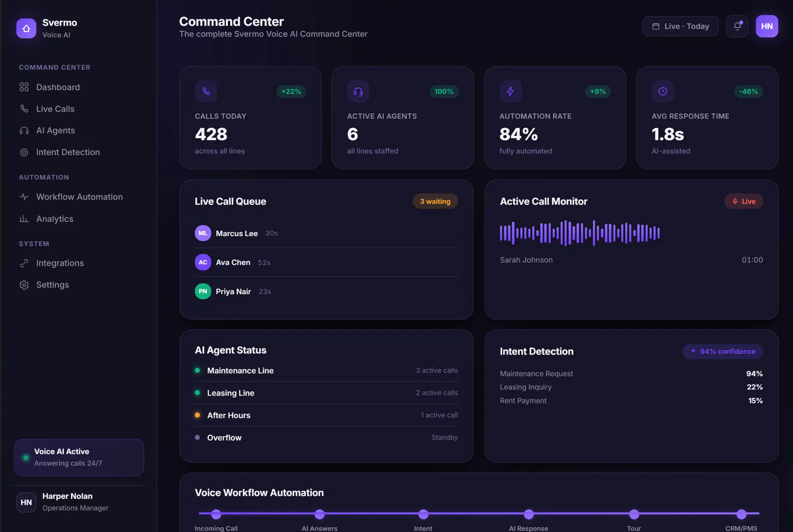
Task: Click Sarah Johnson caller name
Action: (526, 260)
